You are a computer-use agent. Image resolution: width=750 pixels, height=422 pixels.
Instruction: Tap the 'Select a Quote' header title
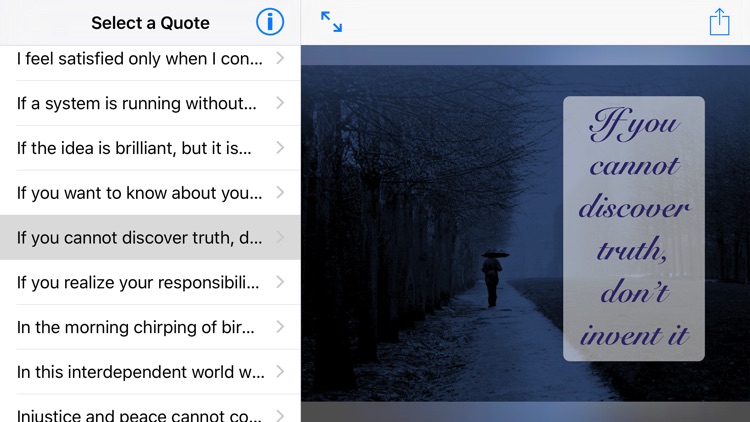point(150,23)
